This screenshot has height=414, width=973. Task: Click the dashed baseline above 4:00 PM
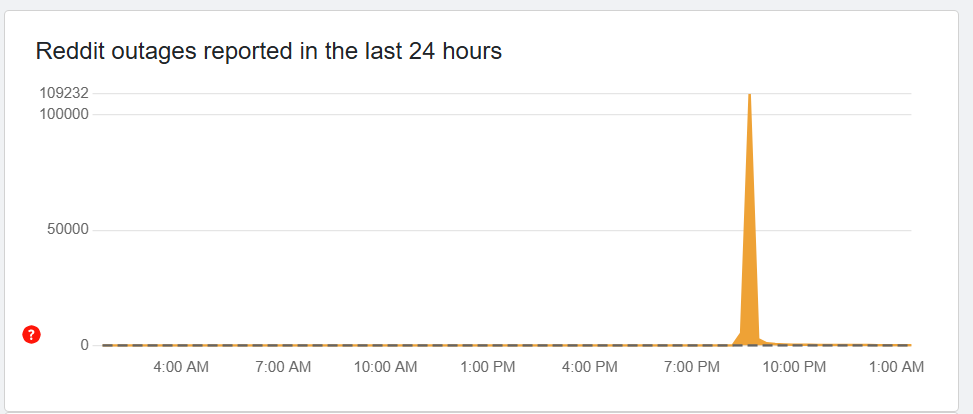click(x=590, y=345)
